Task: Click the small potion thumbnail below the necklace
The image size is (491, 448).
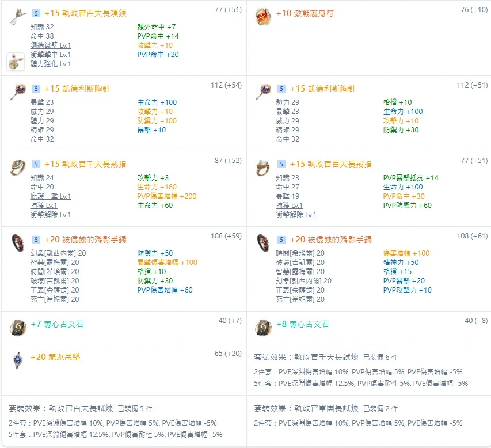Action: [16, 62]
